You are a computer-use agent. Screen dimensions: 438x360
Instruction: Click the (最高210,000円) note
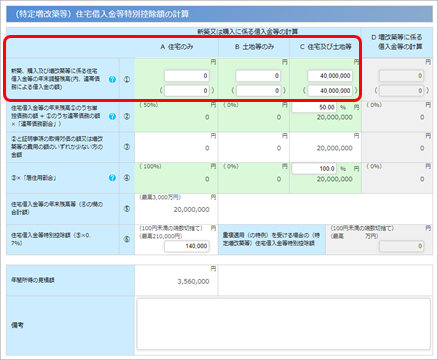tap(161, 236)
